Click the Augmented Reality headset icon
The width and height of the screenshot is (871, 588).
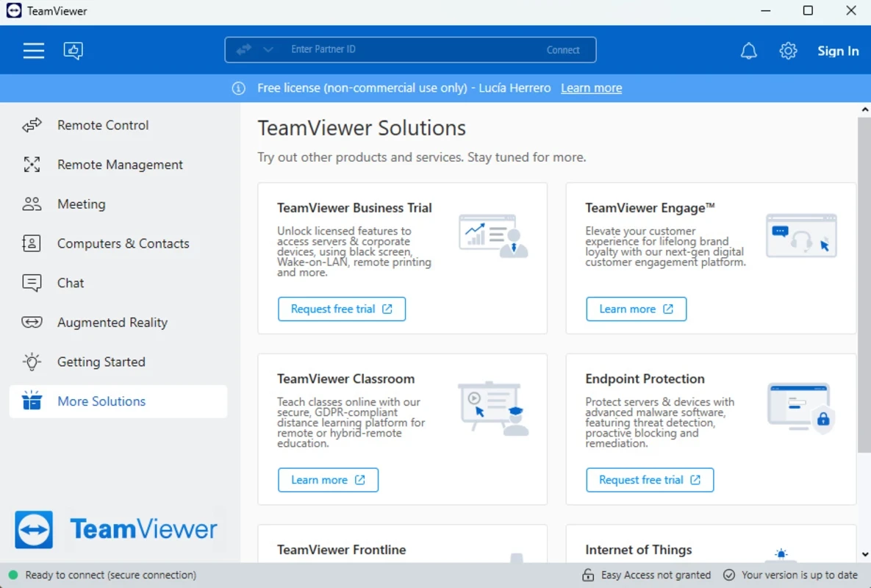pos(32,323)
